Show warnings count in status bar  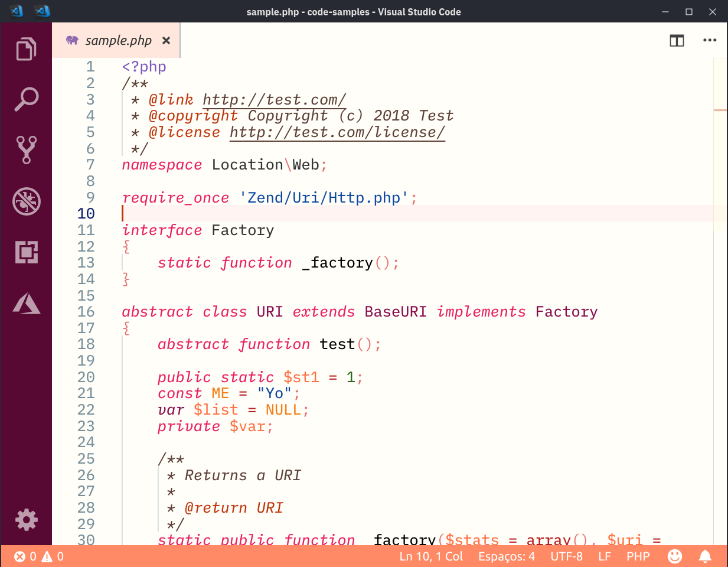pos(53,556)
